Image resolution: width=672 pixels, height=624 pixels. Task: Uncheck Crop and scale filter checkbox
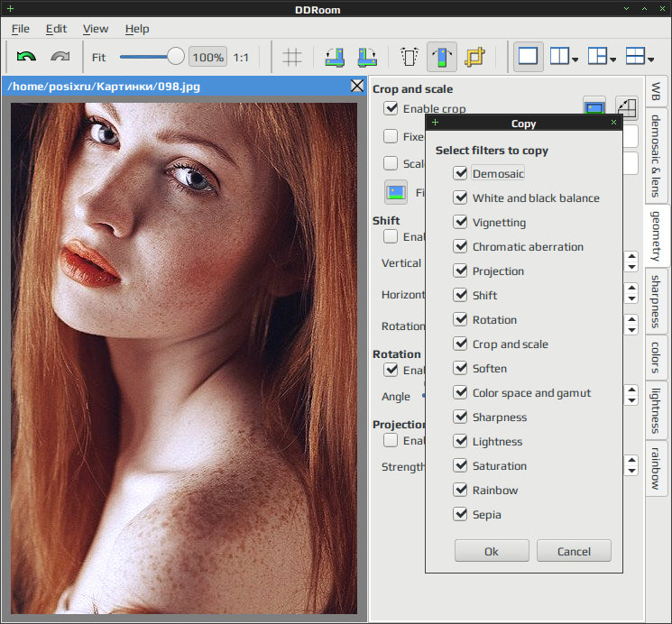coord(460,344)
